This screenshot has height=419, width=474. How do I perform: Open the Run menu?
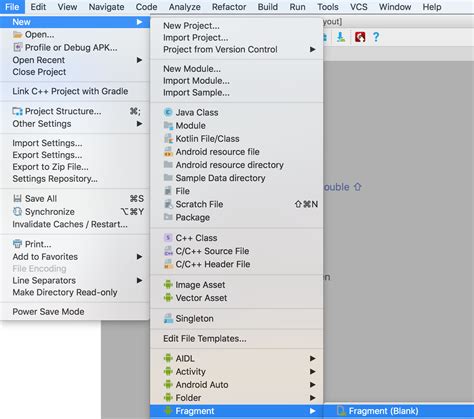[297, 7]
